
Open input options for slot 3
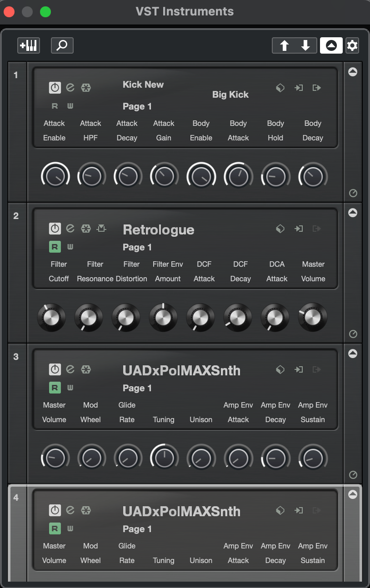299,369
